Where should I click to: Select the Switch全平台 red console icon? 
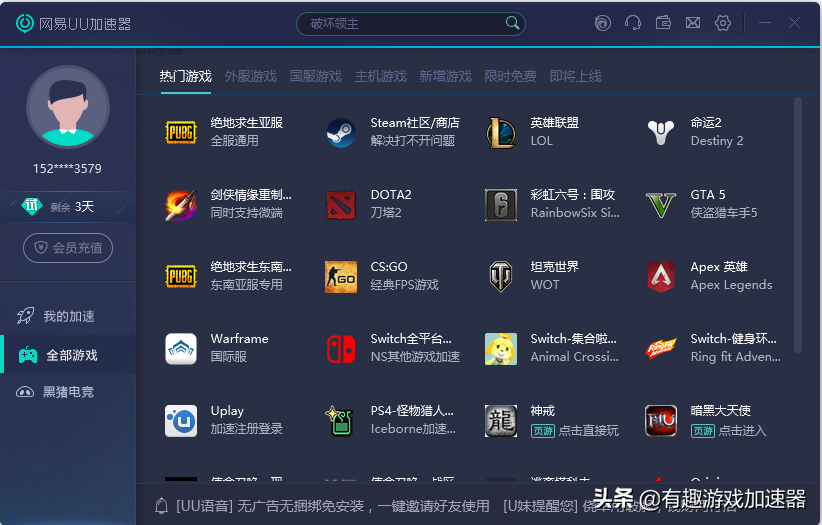tap(341, 349)
